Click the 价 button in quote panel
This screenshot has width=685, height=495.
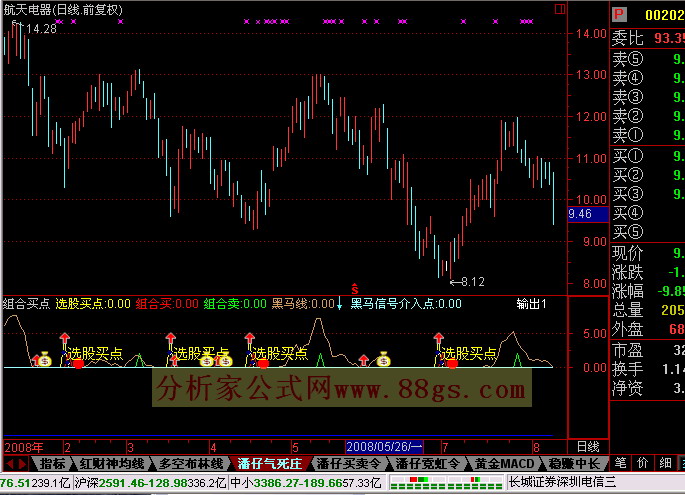point(642,463)
